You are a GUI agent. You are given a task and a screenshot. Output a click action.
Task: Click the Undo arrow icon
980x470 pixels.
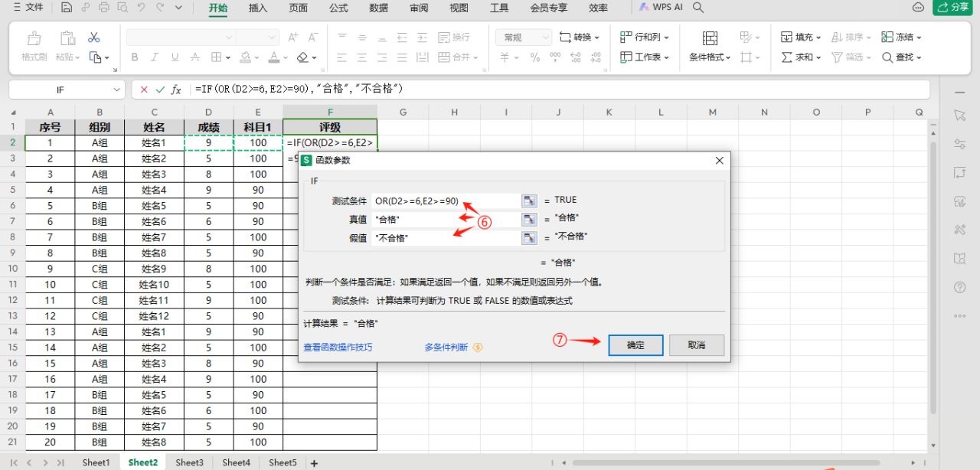[x=141, y=8]
